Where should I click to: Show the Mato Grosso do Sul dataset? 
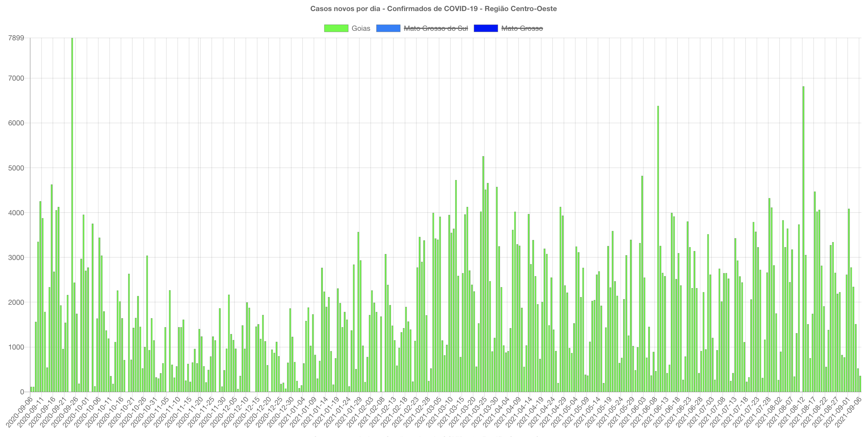tap(436, 28)
